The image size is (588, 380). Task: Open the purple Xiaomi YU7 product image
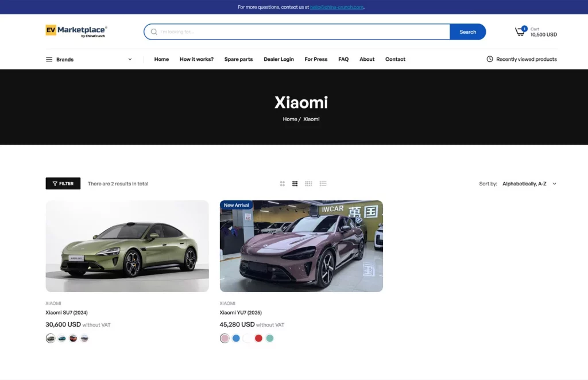[301, 246]
